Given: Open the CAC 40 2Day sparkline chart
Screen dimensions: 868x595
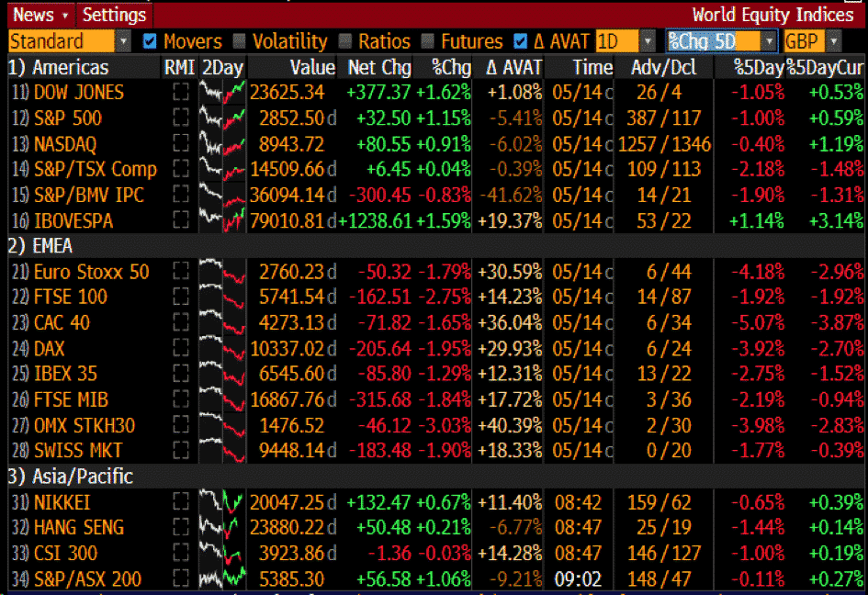Looking at the screenshot, I should 222,322.
